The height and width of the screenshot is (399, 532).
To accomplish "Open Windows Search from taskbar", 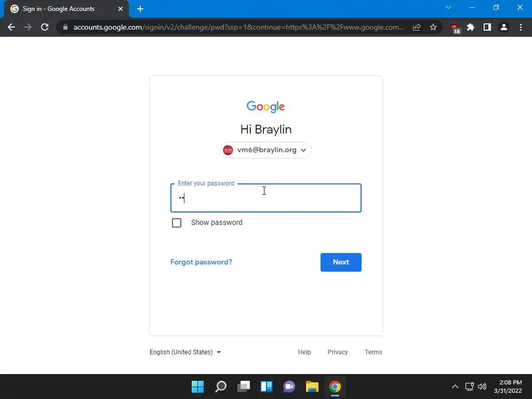I will [x=220, y=387].
